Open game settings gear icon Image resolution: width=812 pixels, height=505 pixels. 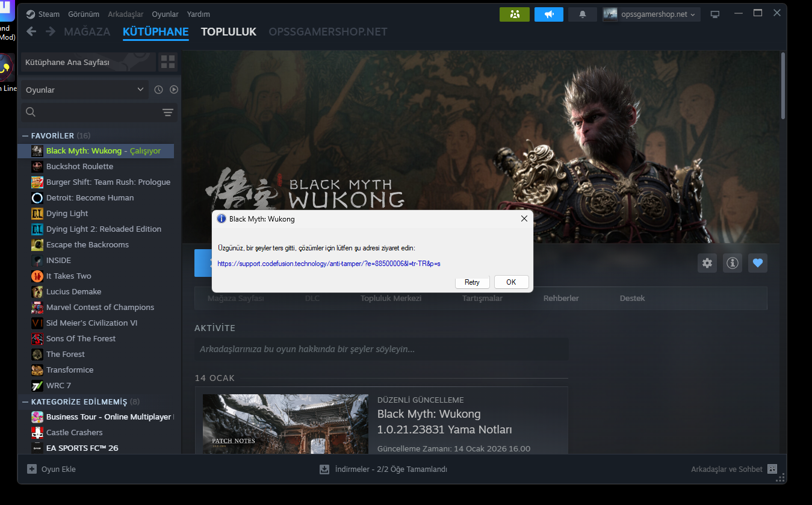click(x=707, y=263)
